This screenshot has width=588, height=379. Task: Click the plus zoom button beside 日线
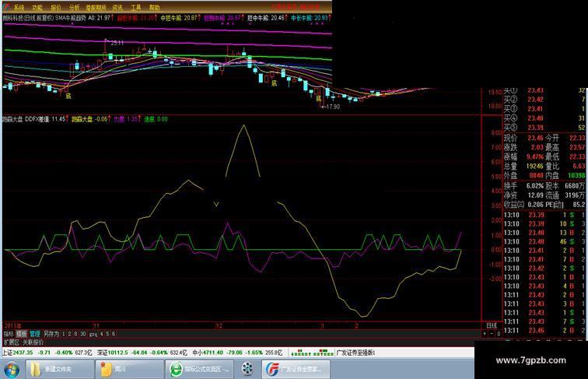tap(485, 334)
